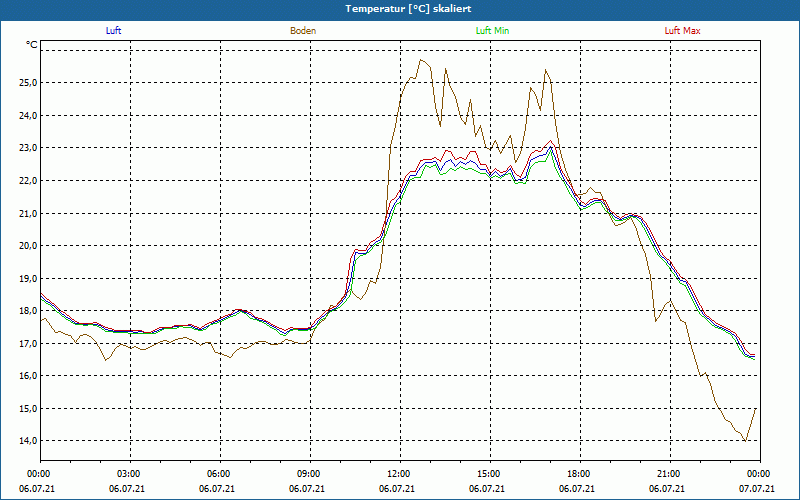Click the Boden legend label

point(303,31)
